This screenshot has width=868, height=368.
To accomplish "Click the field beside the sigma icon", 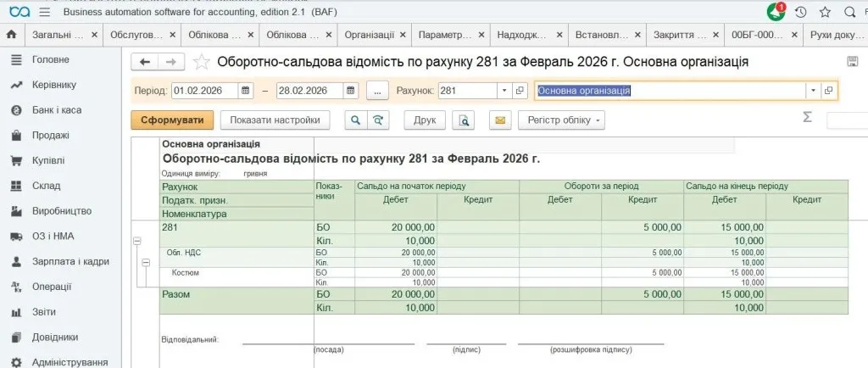I will [x=847, y=120].
